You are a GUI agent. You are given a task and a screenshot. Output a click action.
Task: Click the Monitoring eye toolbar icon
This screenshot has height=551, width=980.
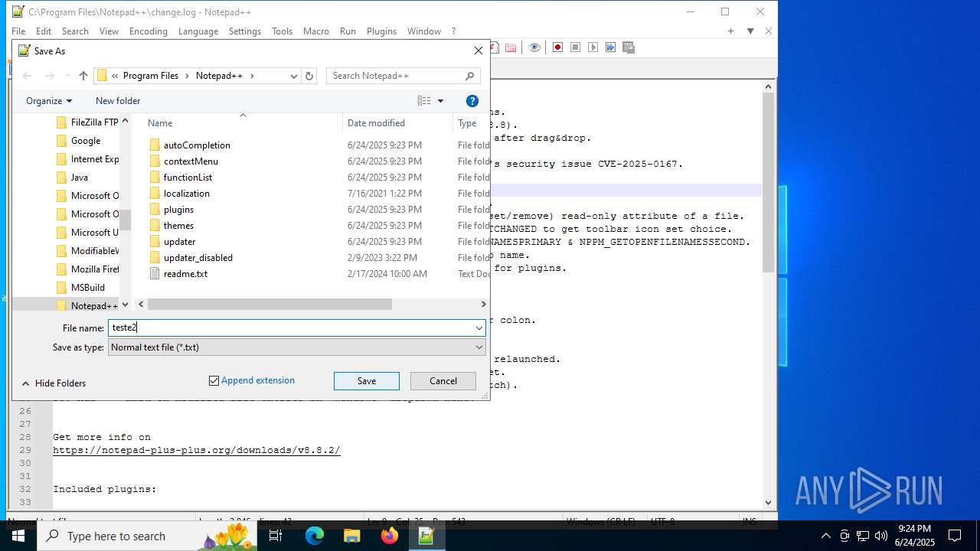(534, 47)
